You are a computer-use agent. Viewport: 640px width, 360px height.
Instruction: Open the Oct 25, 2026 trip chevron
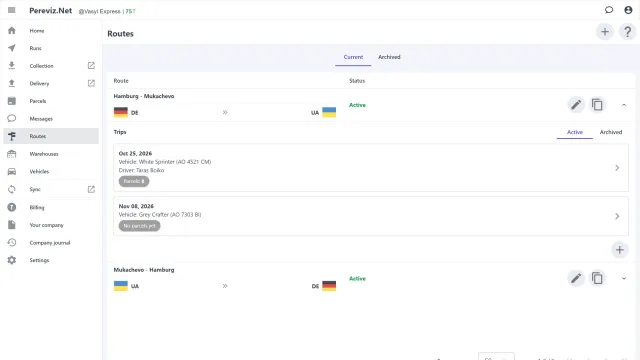(x=617, y=168)
